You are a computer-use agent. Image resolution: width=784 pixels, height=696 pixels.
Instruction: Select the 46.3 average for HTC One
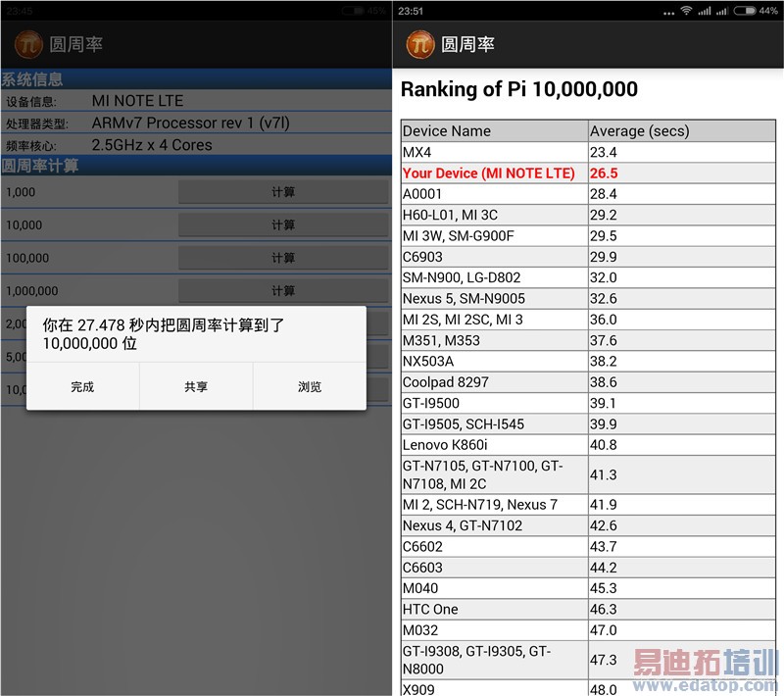[x=604, y=610]
